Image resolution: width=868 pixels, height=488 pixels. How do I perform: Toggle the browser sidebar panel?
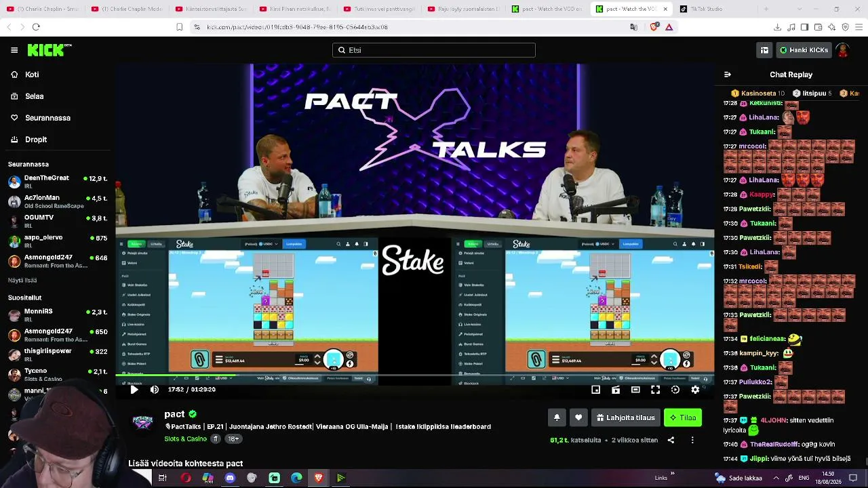[x=804, y=27]
